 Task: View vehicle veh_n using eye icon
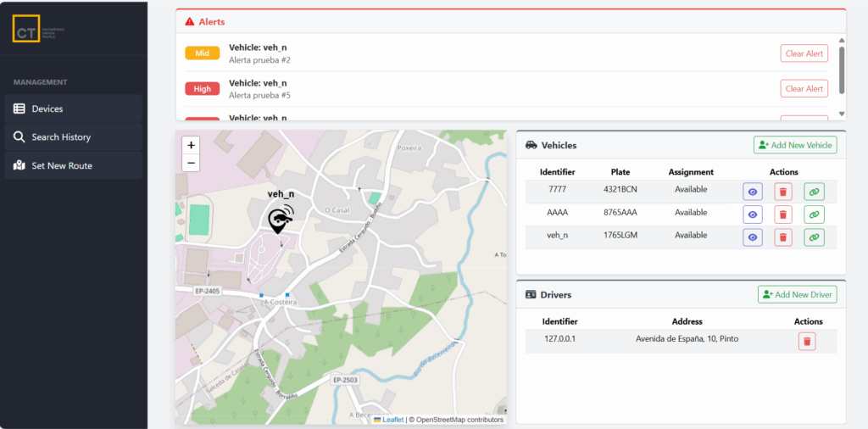(x=753, y=237)
